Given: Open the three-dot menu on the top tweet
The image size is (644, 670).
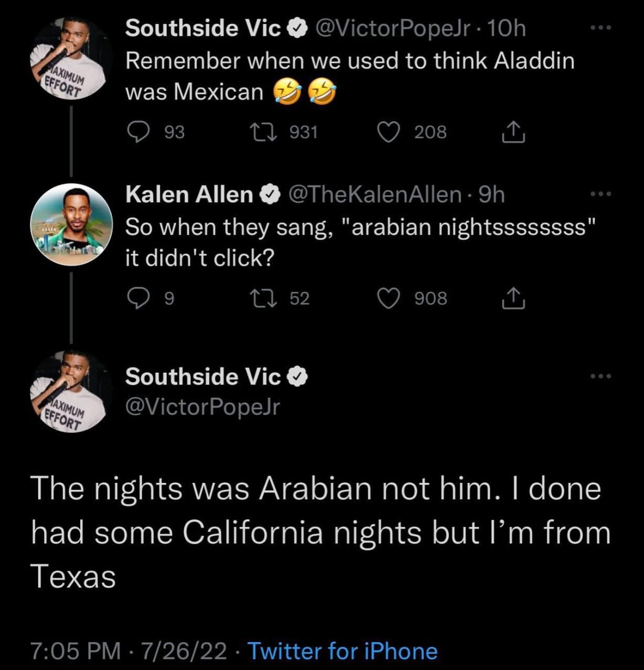Looking at the screenshot, I should (x=599, y=27).
